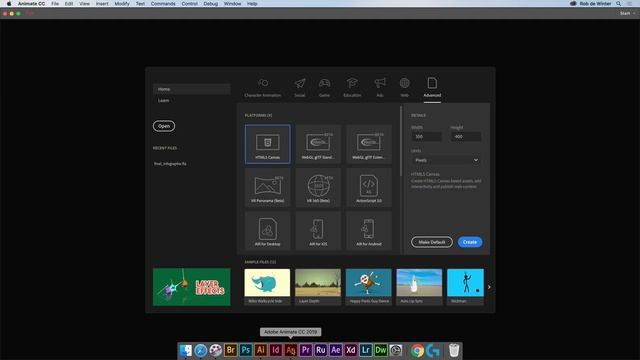
Task: Select the Education preset category
Action: click(352, 88)
